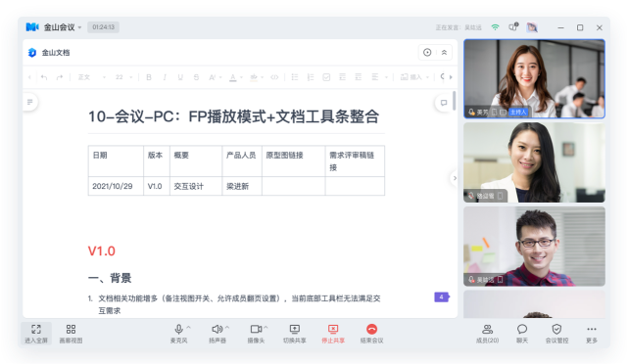Insert a checkbox task list
The width and height of the screenshot is (628, 364).
click(326, 77)
